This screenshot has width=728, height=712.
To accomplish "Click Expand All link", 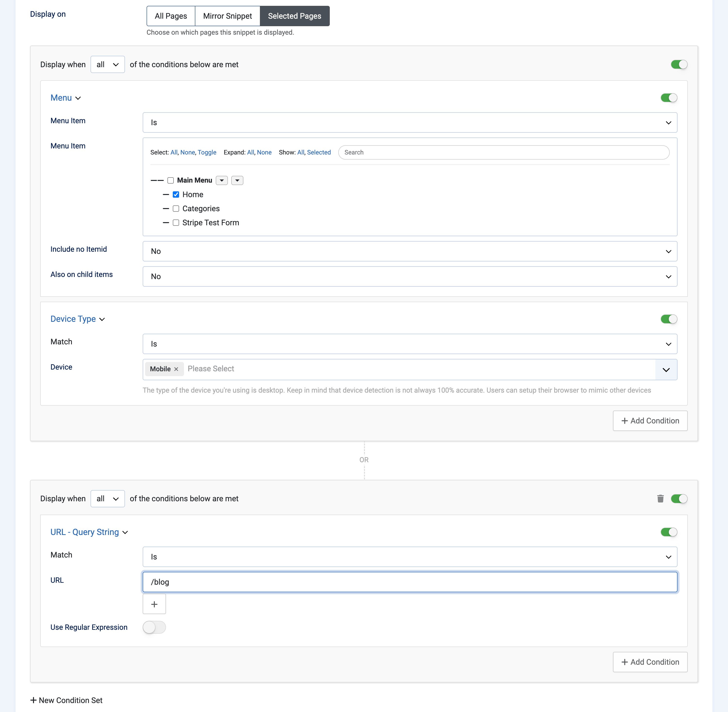I will [x=250, y=153].
